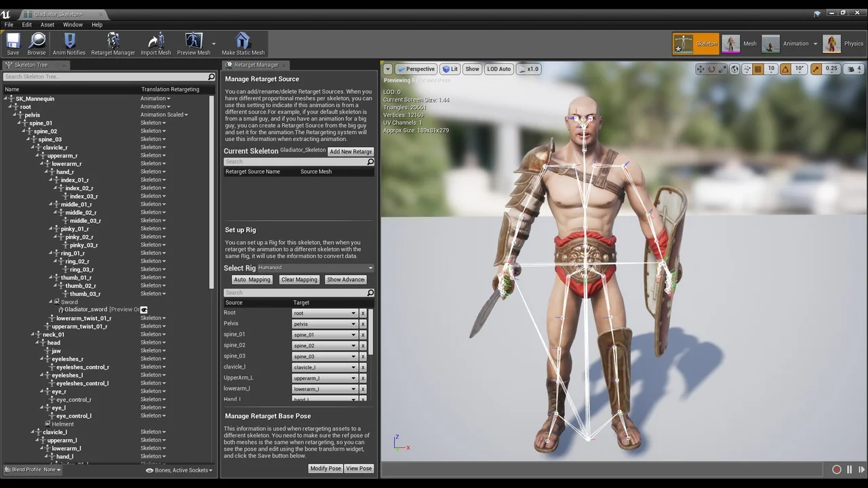The height and width of the screenshot is (488, 868).
Task: Adjust the 0.25 camera speed control
Action: 830,68
